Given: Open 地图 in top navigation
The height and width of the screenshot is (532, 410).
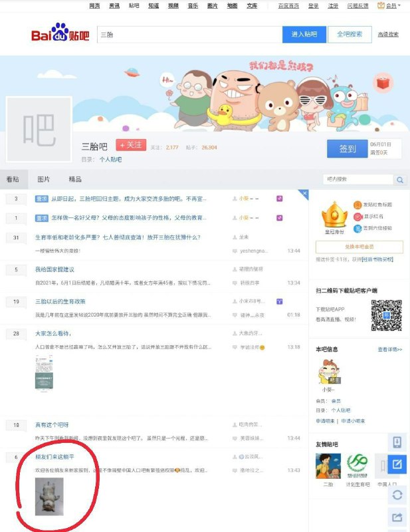Looking at the screenshot, I should tap(233, 5).
